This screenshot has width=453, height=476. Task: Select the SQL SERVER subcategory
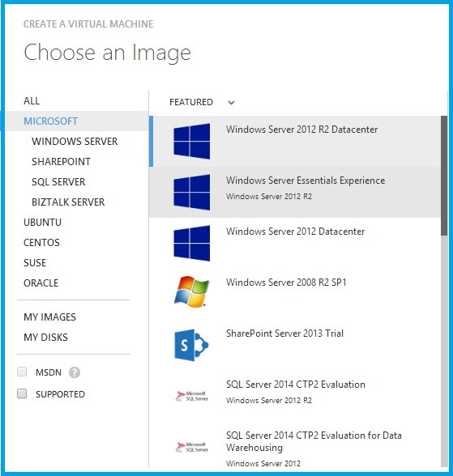(x=58, y=182)
